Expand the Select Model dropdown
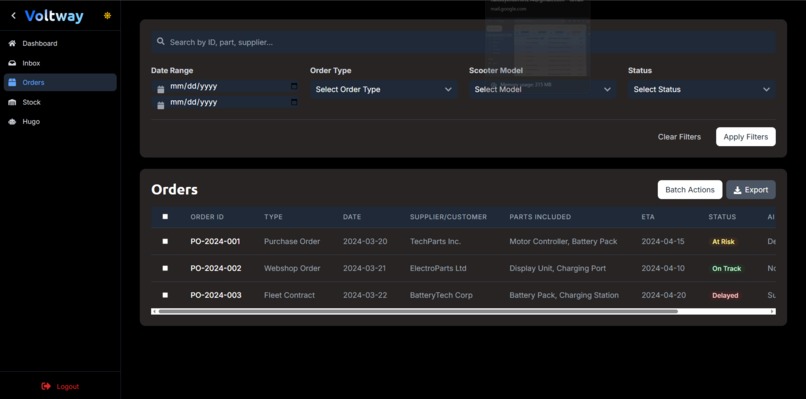 542,89
